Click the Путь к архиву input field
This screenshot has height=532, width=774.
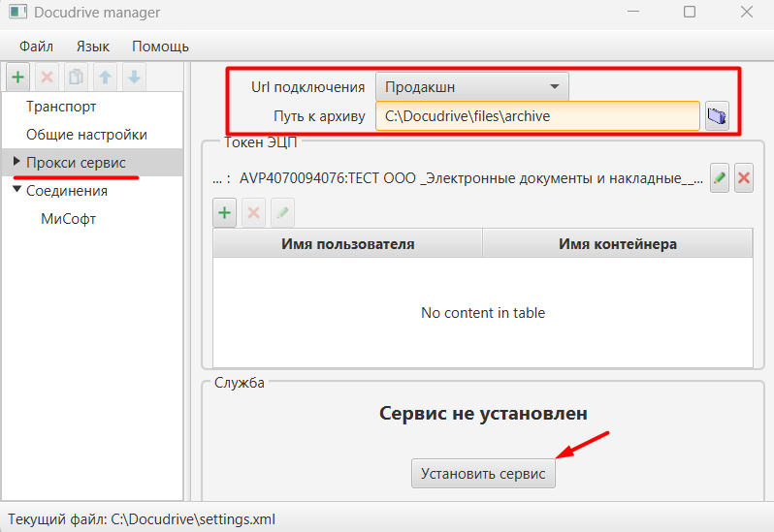coord(537,116)
